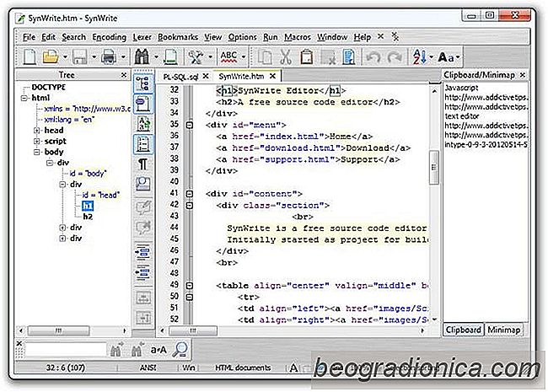Viewport: 548px width, 392px height.
Task: Click find previous binoculars in search bar
Action: (137, 349)
